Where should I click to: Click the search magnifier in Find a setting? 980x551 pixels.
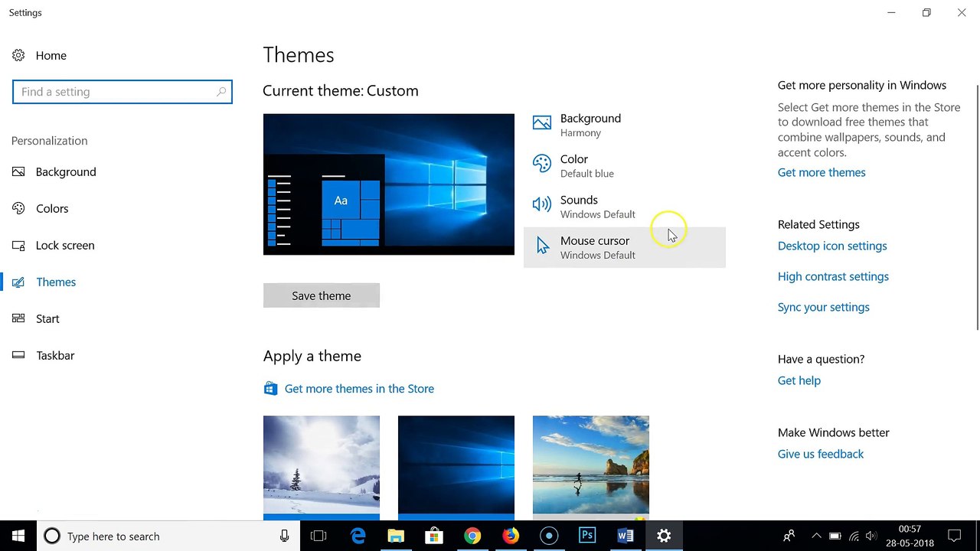click(221, 92)
